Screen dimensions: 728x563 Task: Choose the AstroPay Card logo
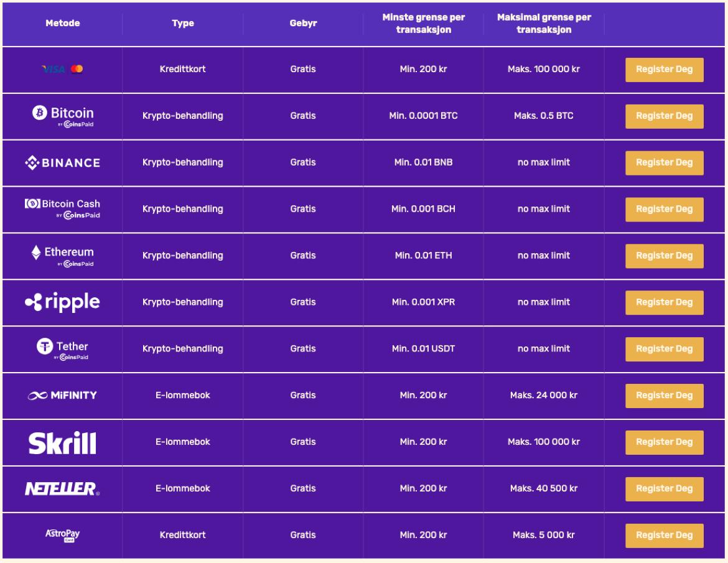tap(63, 535)
